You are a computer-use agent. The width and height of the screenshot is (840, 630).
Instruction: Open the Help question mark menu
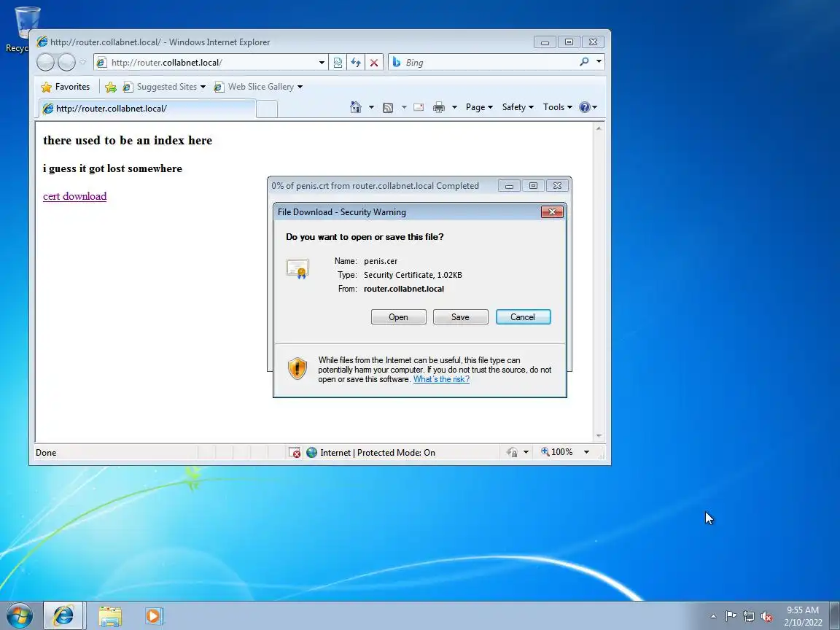[588, 107]
